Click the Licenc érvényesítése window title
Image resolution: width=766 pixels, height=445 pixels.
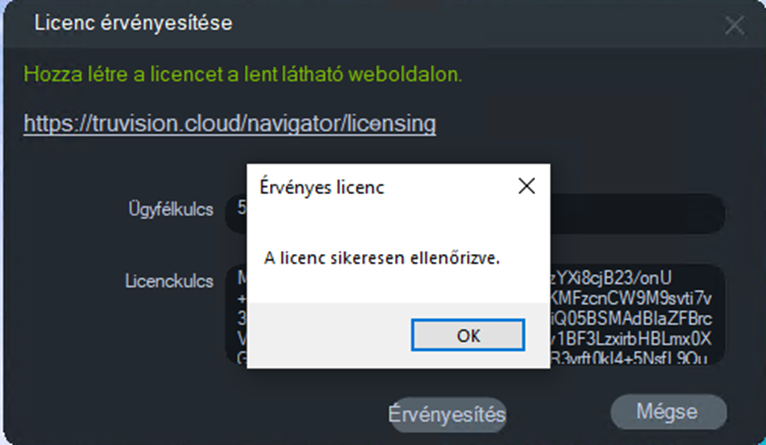(133, 23)
